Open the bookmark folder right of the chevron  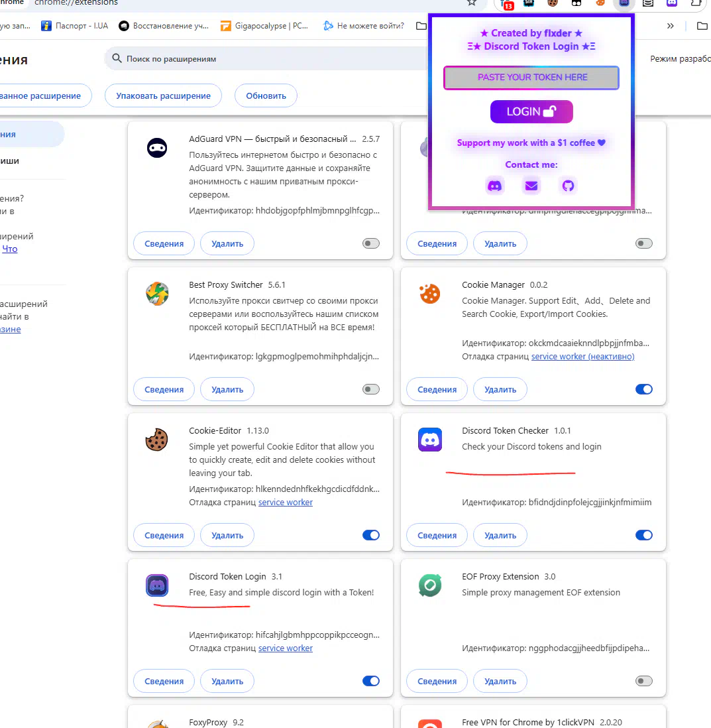702,26
